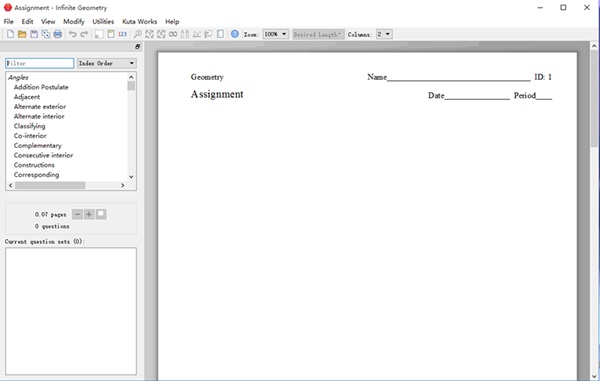The height and width of the screenshot is (381, 600).
Task: Click topic list scroll left arrow
Action: coord(11,186)
